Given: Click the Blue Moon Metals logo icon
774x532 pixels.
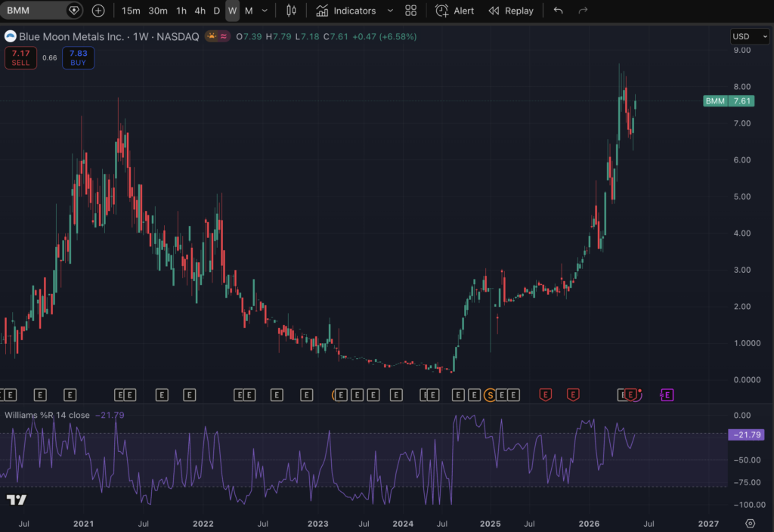Looking at the screenshot, I should 11,36.
